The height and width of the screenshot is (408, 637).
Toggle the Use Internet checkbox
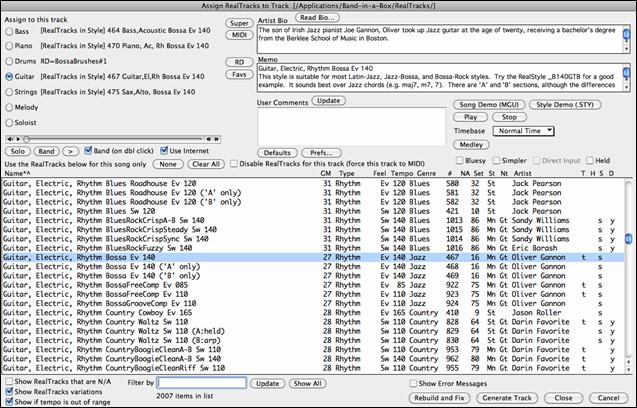click(x=164, y=151)
